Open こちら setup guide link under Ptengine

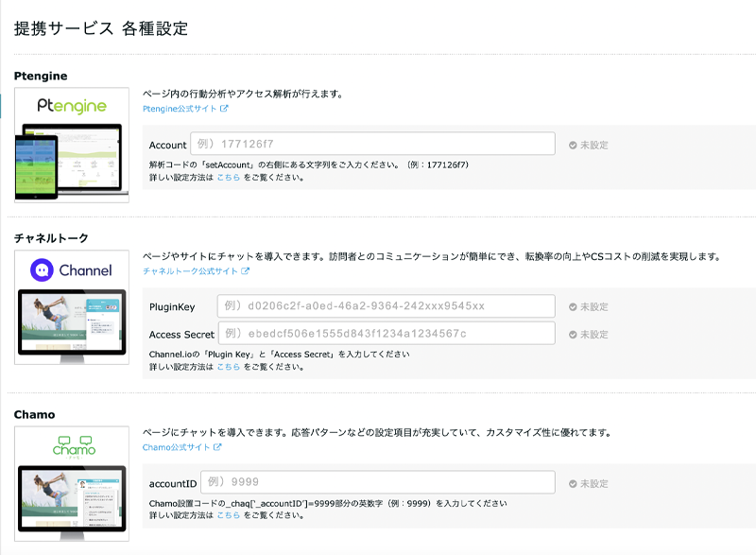pyautogui.click(x=228, y=177)
